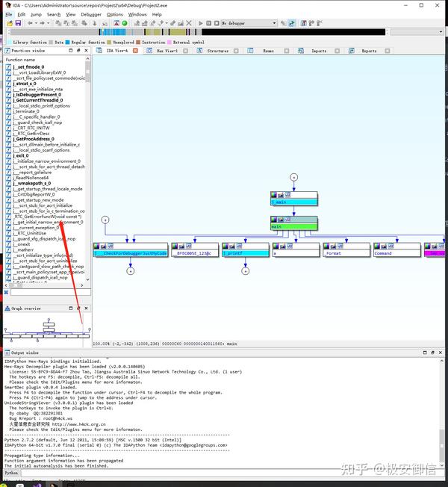The height and width of the screenshot is (487, 448).
Task: Click the terminate process stop icon
Action: [x=217, y=23]
